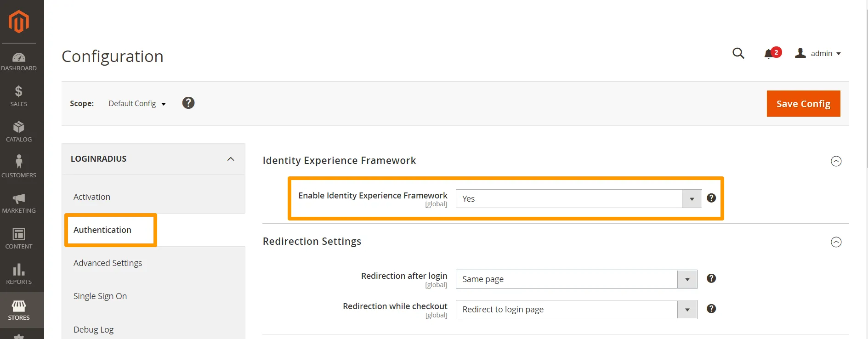The height and width of the screenshot is (339, 868).
Task: Click the search magnifier icon
Action: click(x=738, y=53)
